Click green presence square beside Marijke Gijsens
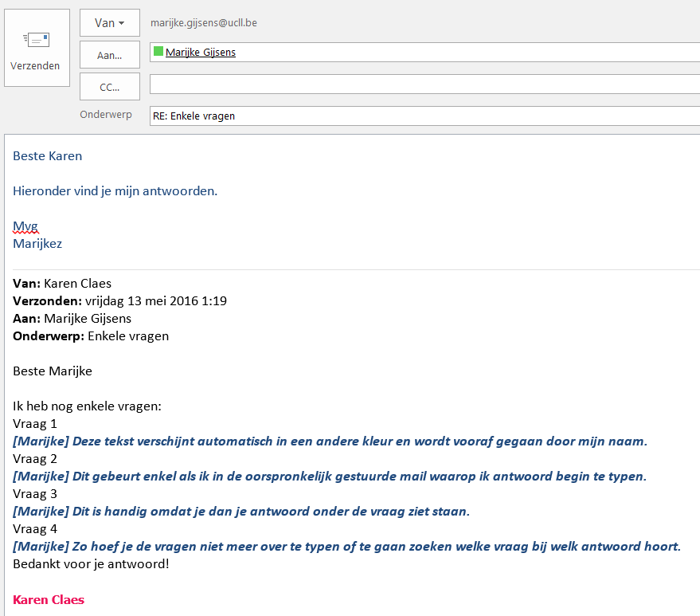This screenshot has height=616, width=700. pyautogui.click(x=158, y=52)
